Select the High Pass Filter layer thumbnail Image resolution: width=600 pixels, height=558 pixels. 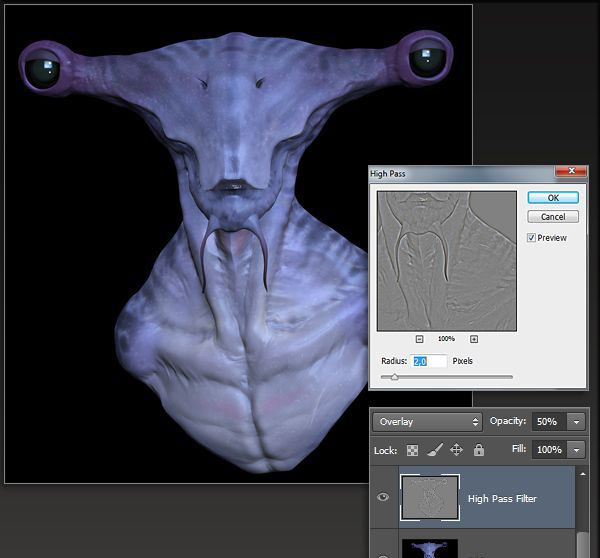point(429,497)
